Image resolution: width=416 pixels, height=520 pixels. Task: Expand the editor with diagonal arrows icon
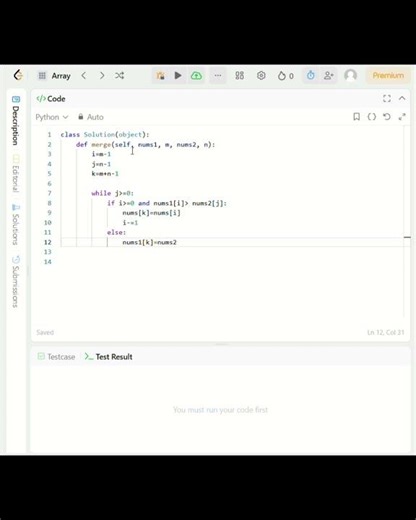pyautogui.click(x=402, y=117)
